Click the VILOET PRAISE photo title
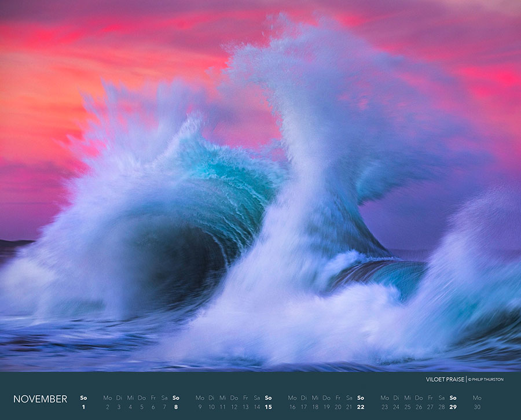 [x=445, y=380]
